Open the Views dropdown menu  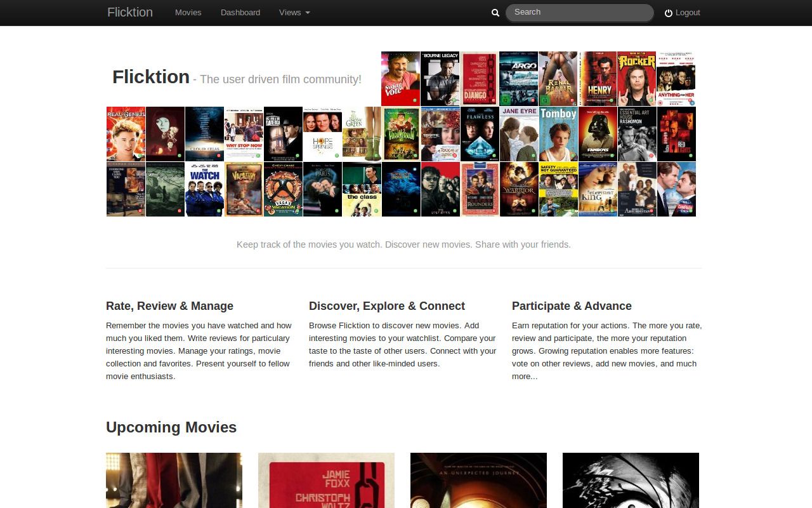click(294, 12)
